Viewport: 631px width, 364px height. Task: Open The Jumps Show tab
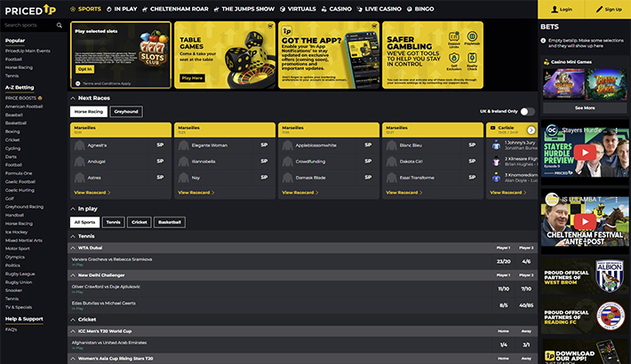point(244,9)
